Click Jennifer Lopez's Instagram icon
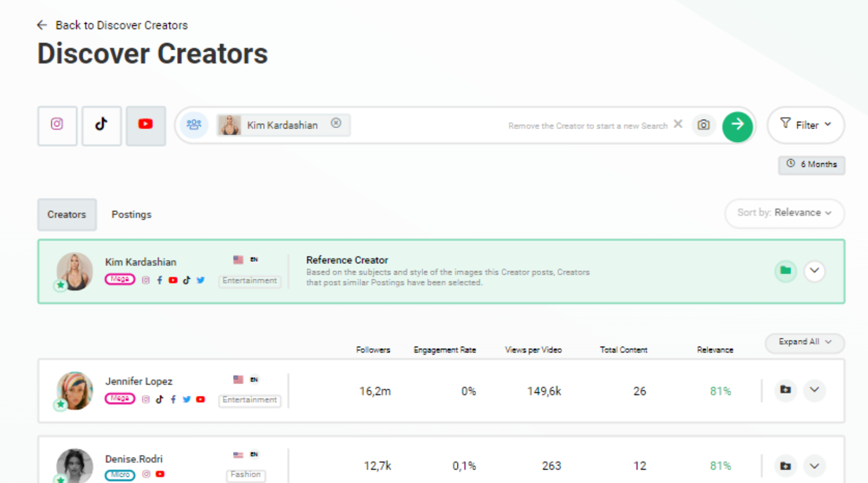Image resolution: width=868 pixels, height=483 pixels. [146, 399]
